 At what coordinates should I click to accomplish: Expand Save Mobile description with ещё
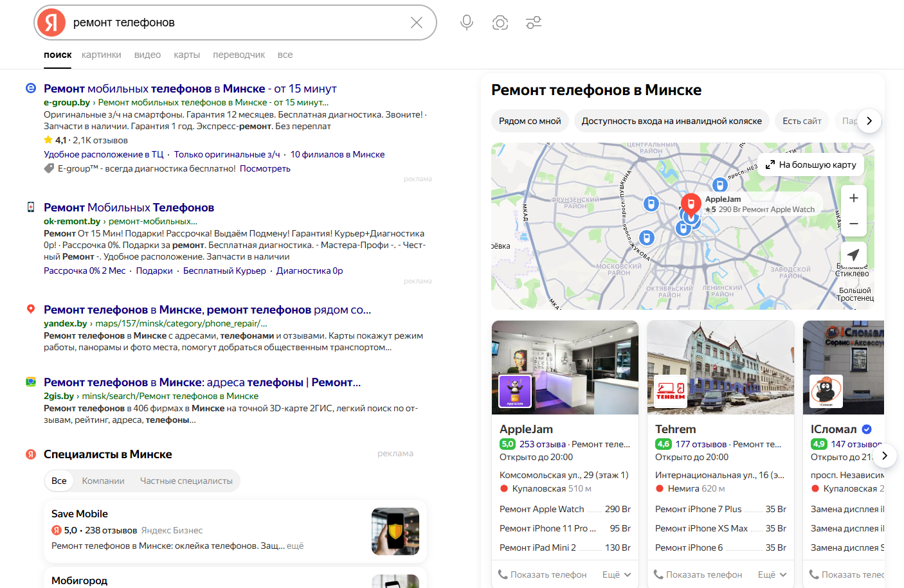[295, 546]
